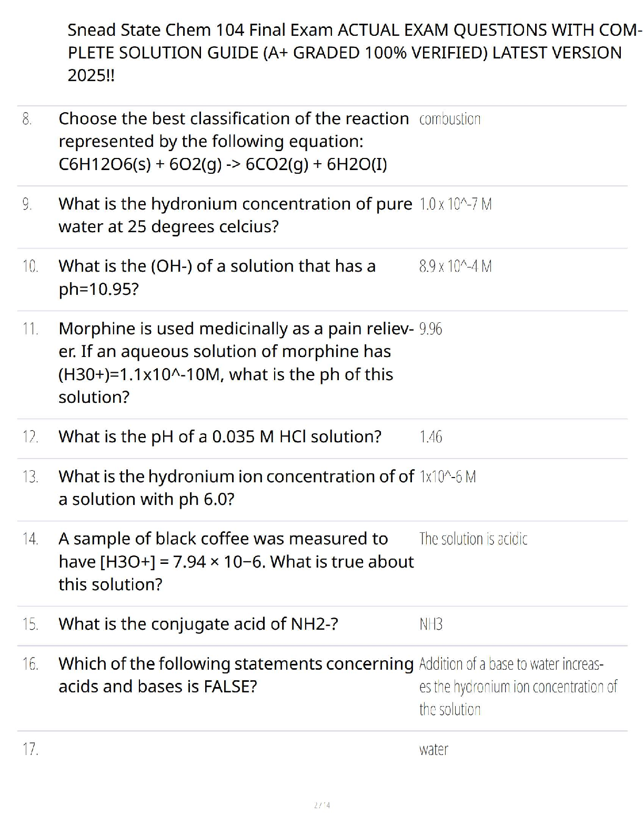Click the answer '9.96'
The width and height of the screenshot is (644, 834).
(431, 329)
